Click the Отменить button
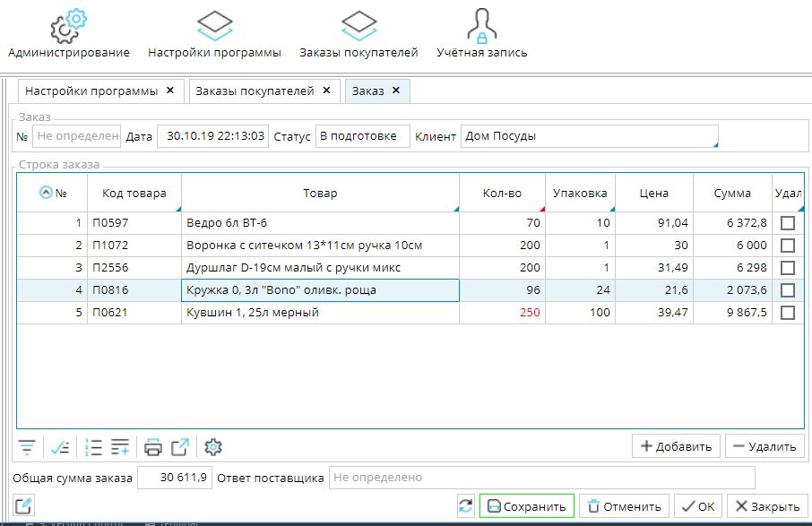The height and width of the screenshot is (526, 812). [624, 506]
